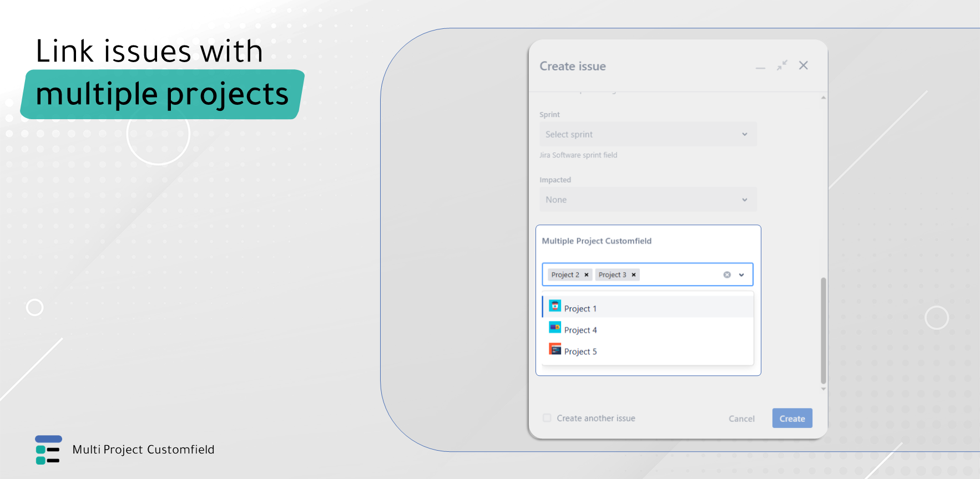The width and height of the screenshot is (980, 479).
Task: Click the dialog vertical scrollbar thumb
Action: (824, 330)
